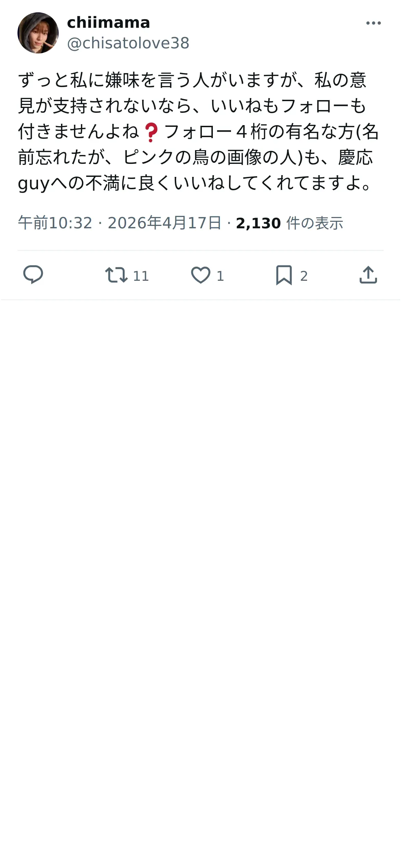Open the three-dot more options menu
The width and height of the screenshot is (401, 868).
coord(373,23)
